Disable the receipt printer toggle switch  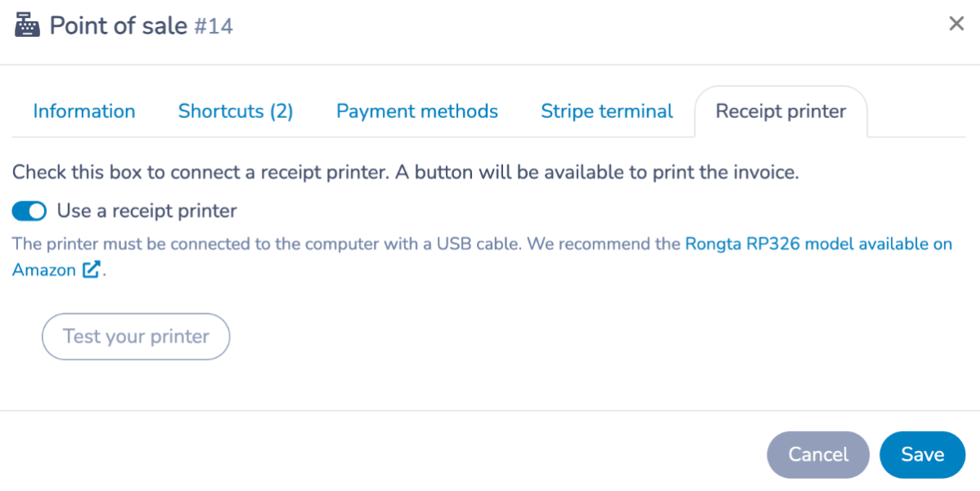point(29,211)
